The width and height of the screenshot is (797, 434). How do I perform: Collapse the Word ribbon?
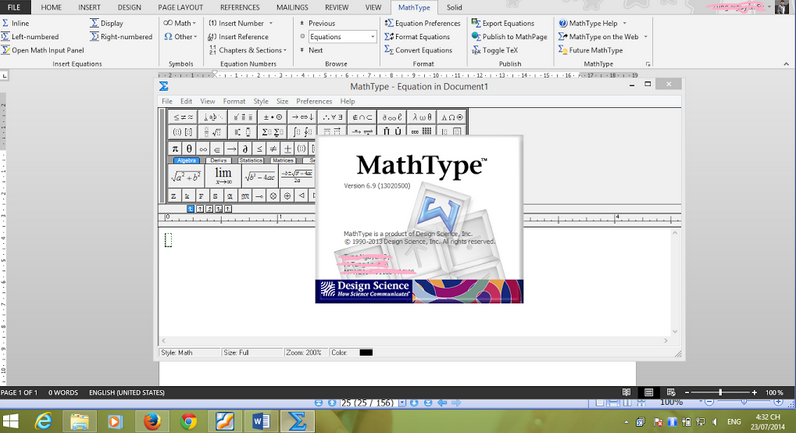coord(786,64)
